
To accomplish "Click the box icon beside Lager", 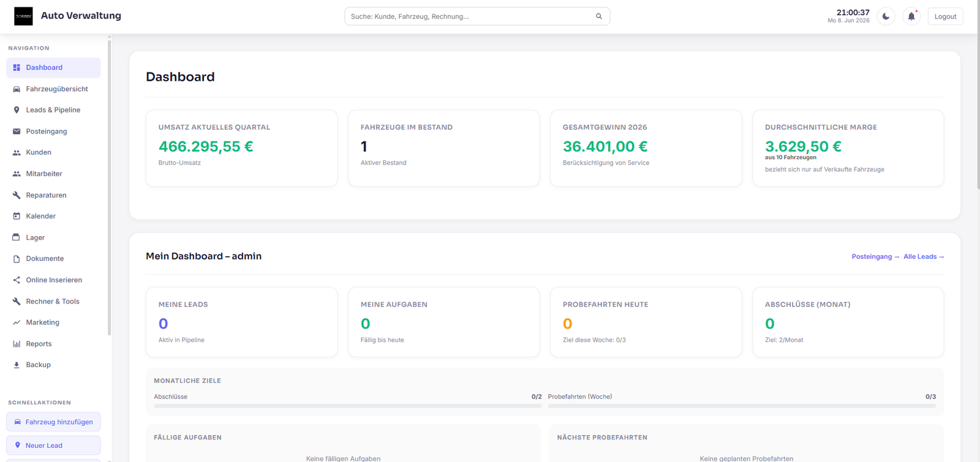I will coord(17,237).
